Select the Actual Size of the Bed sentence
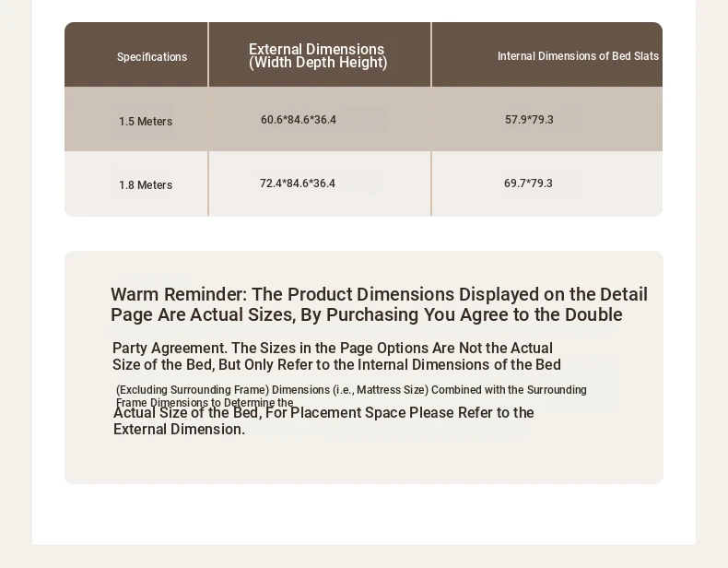 point(323,420)
